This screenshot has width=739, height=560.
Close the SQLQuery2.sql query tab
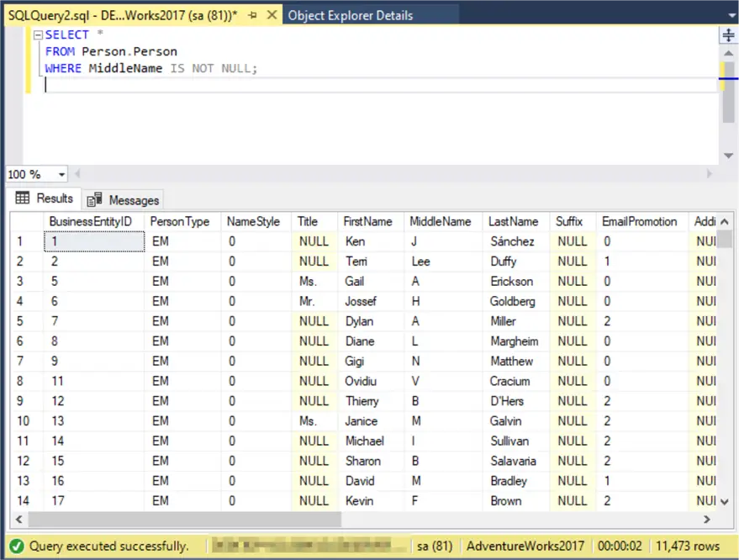pyautogui.click(x=272, y=15)
